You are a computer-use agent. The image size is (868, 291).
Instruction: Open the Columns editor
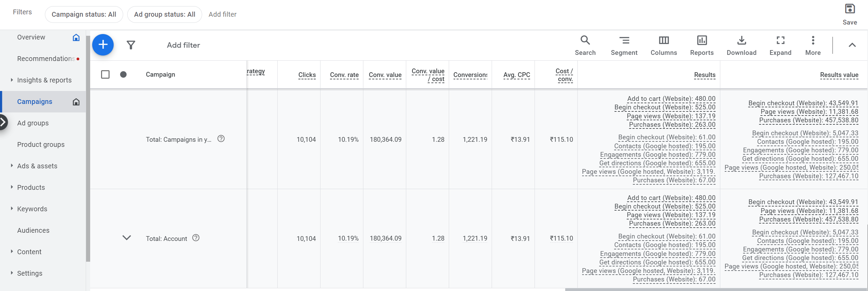click(x=664, y=45)
